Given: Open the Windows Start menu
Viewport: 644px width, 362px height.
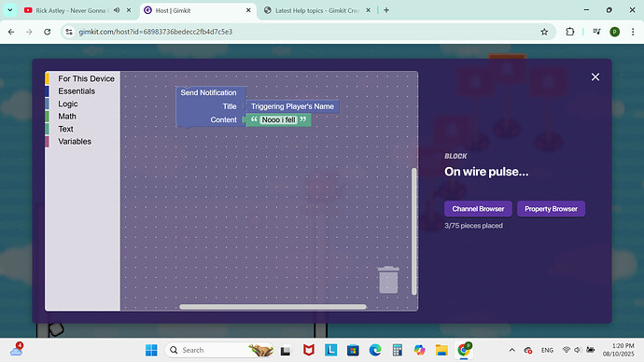Looking at the screenshot, I should [151, 350].
